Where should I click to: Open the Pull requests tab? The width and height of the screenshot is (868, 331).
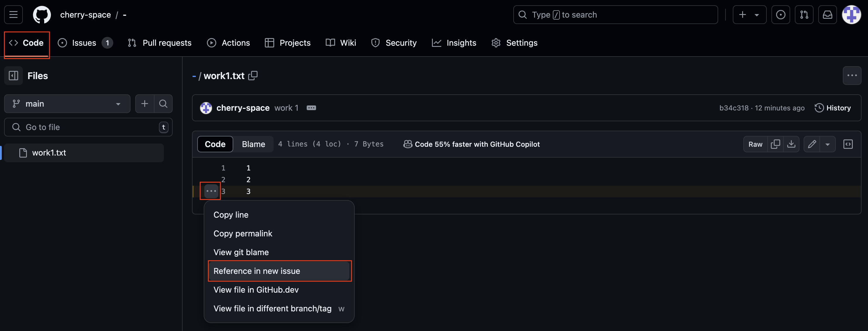pyautogui.click(x=160, y=43)
